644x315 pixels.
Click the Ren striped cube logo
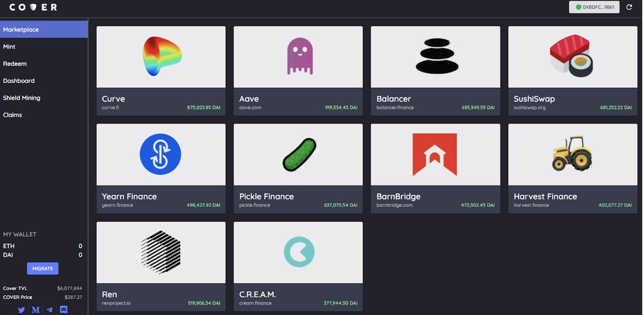point(160,252)
